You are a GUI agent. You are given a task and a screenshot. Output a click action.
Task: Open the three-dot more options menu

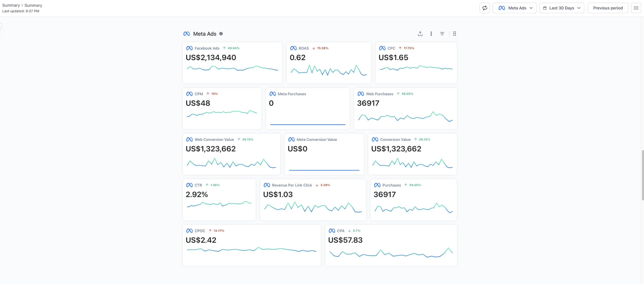(431, 34)
